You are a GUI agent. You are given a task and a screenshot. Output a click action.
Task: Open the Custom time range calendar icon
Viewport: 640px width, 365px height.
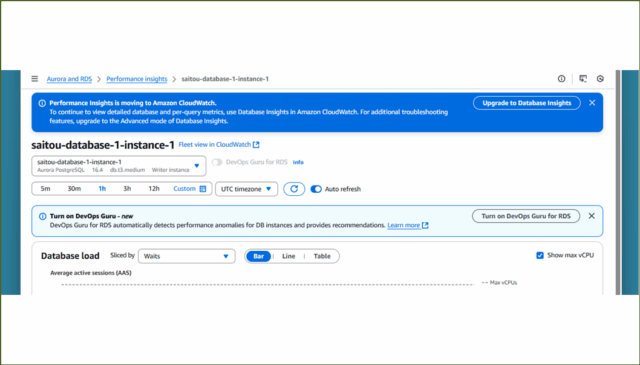(203, 189)
